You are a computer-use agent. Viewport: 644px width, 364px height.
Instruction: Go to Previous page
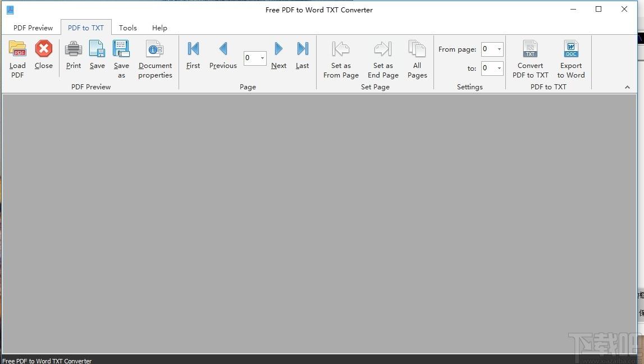click(223, 54)
